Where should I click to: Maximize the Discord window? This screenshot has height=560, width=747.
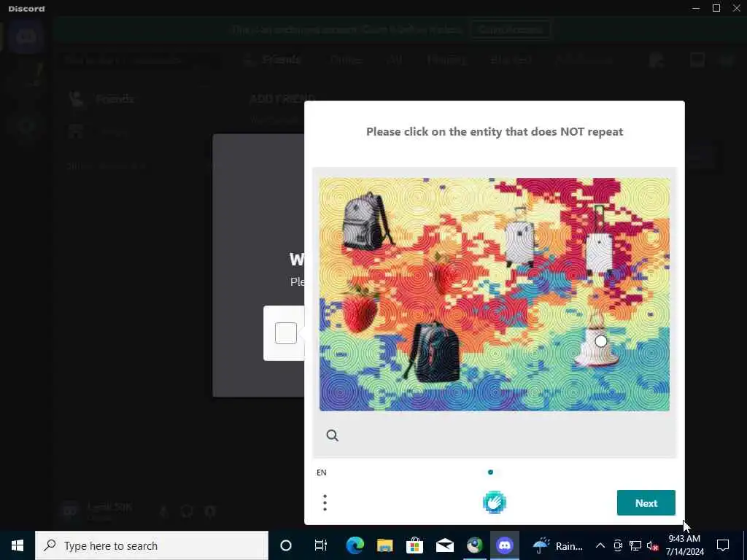[x=716, y=8]
